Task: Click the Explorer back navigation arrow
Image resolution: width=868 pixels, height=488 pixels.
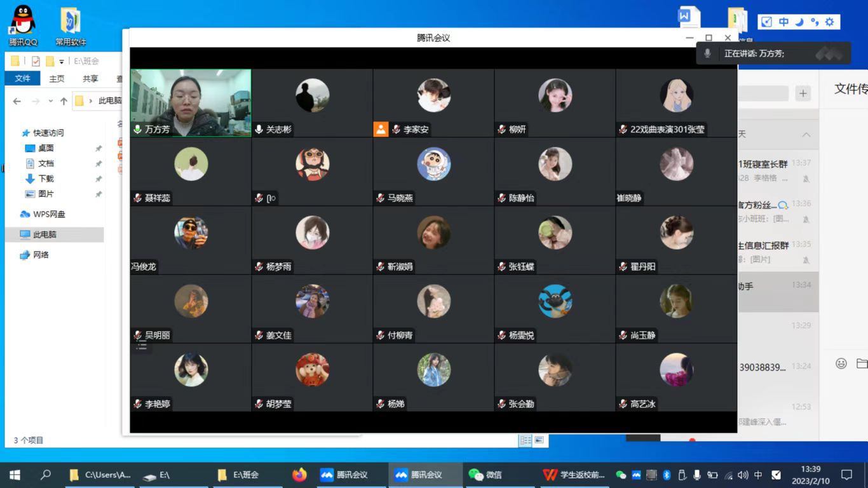Action: point(17,101)
